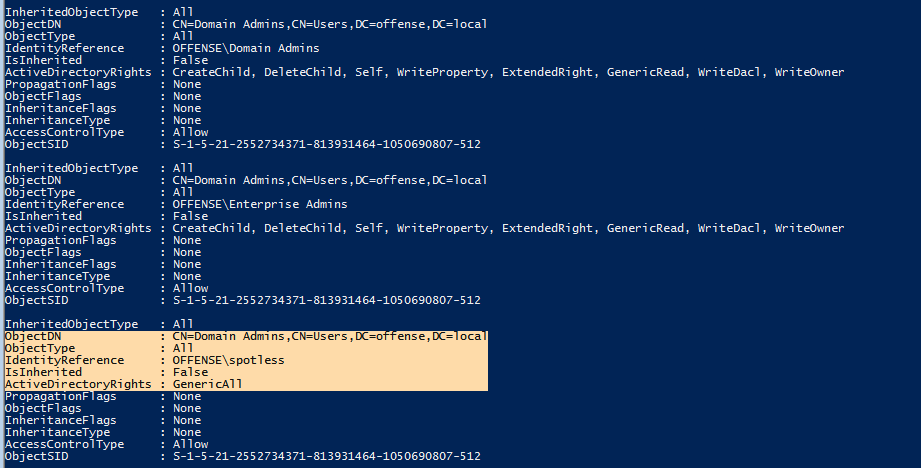Screen dimensions: 921x468
Task: Click the "OFFENSE\Enterprise Admins" identity value
Action: 260,204
